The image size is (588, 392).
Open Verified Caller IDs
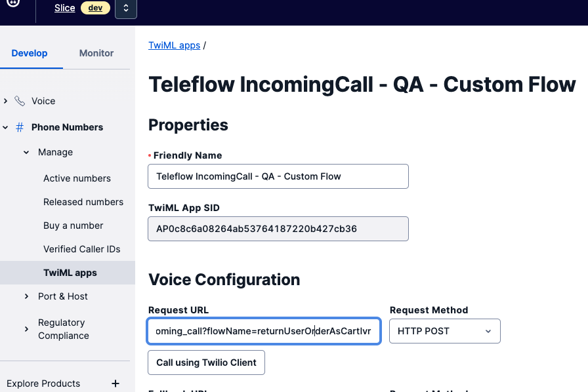point(81,249)
